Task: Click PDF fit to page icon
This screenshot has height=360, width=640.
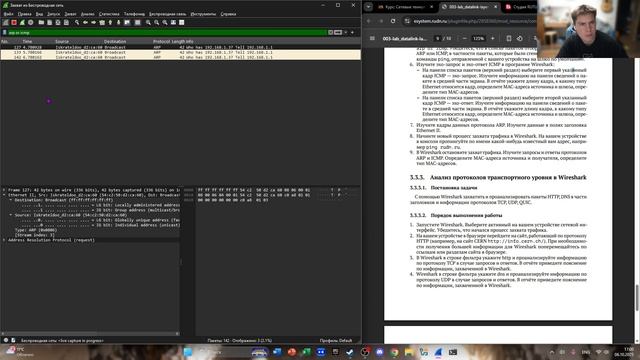Action: [x=509, y=38]
